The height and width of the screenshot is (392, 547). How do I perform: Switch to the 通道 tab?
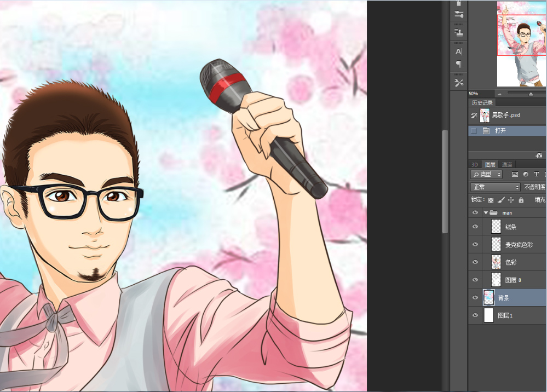(x=507, y=165)
